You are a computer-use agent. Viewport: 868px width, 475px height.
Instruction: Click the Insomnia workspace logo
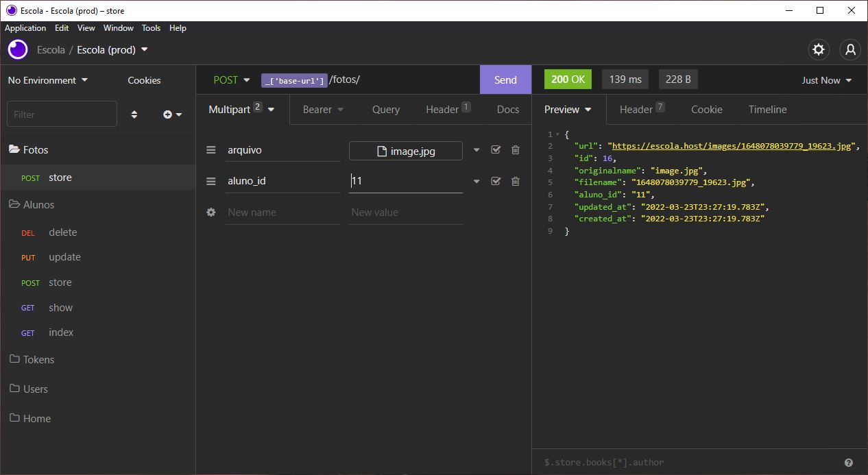(x=17, y=49)
